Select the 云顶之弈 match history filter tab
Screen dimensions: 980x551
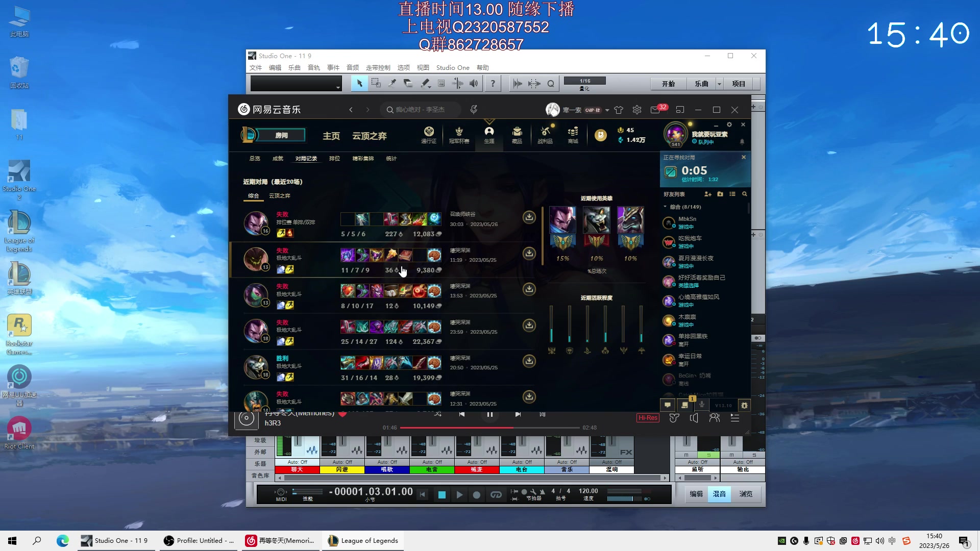(280, 196)
